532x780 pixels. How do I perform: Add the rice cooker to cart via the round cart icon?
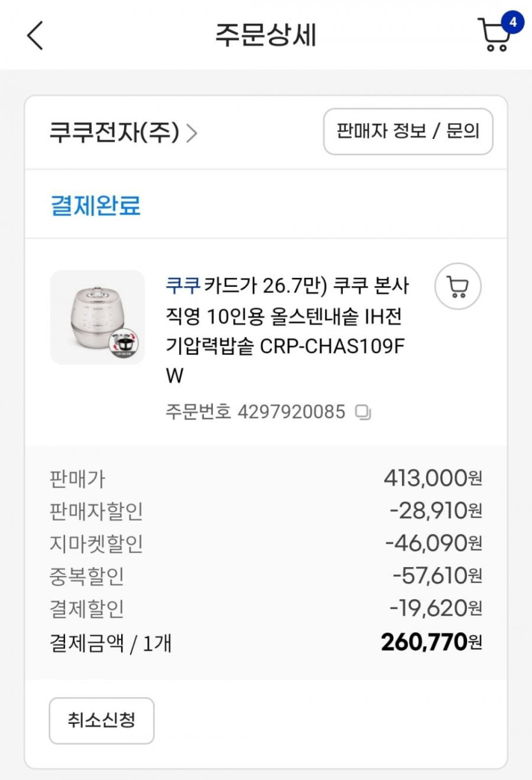tap(457, 287)
